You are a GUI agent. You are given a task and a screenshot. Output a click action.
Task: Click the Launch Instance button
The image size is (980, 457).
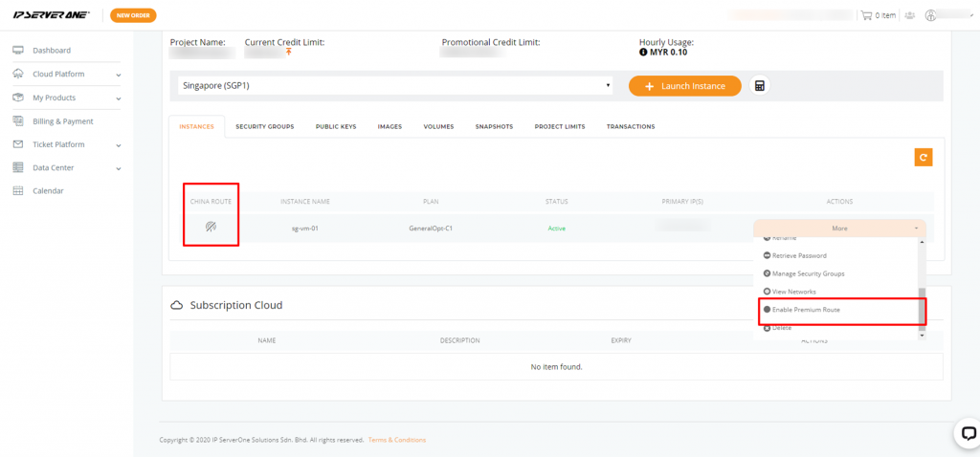point(685,86)
